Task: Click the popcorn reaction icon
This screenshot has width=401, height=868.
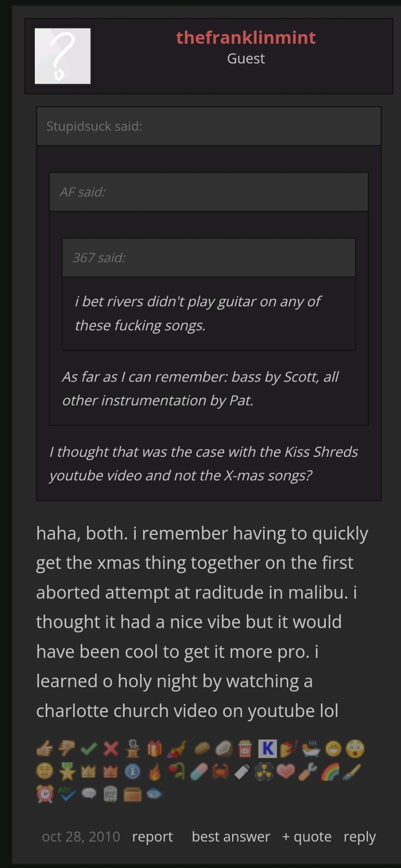Action: pyautogui.click(x=245, y=749)
